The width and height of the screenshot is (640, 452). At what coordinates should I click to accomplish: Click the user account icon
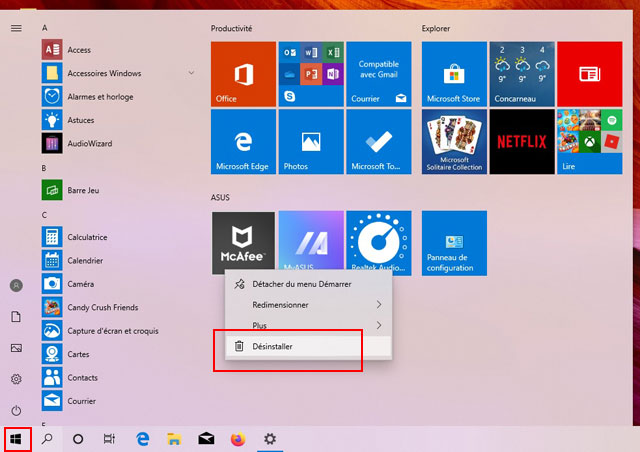[16, 285]
